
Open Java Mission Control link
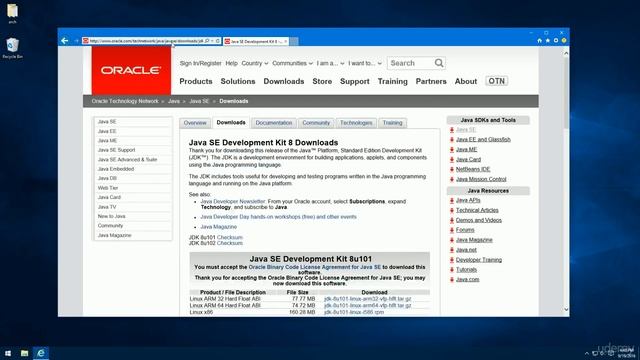(x=481, y=179)
